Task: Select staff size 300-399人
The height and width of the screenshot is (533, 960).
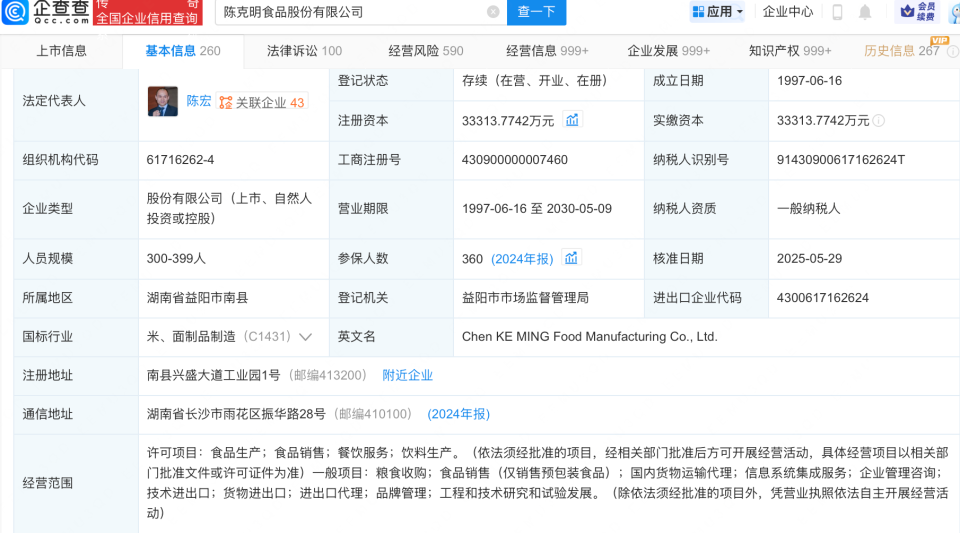Action: coord(176,259)
